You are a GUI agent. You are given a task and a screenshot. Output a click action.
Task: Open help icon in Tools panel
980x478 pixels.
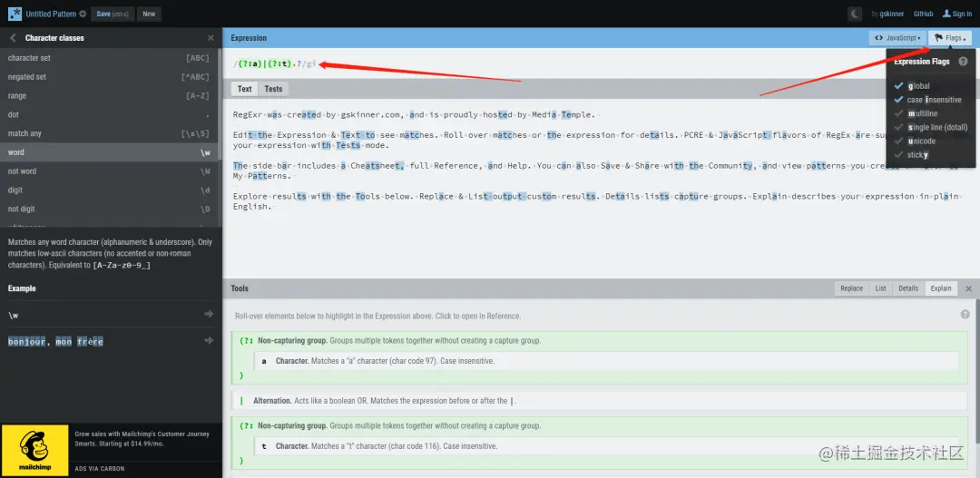tap(965, 315)
